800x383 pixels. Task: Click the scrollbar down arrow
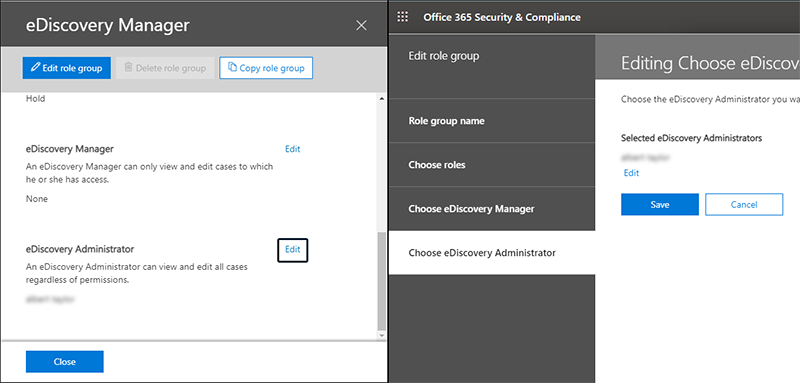(x=382, y=335)
